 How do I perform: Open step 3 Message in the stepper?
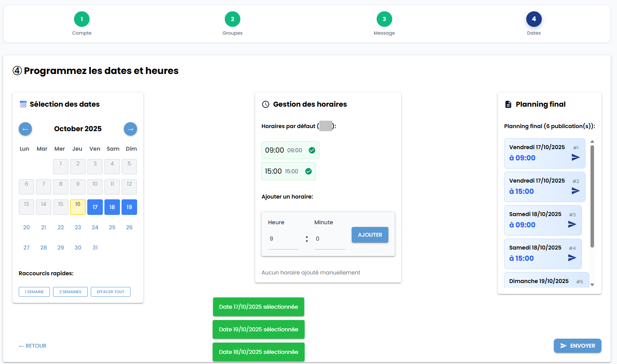(384, 19)
